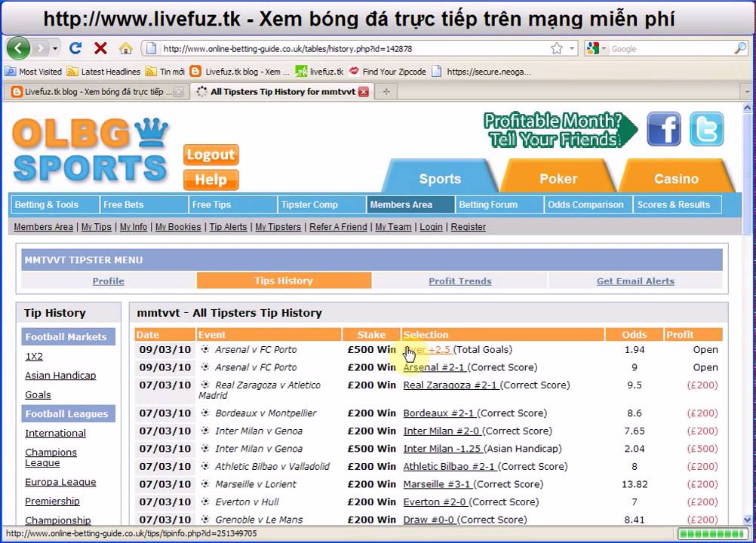Open the navigation history dropdown arrow
Screen dimensions: 756x543
point(55,49)
